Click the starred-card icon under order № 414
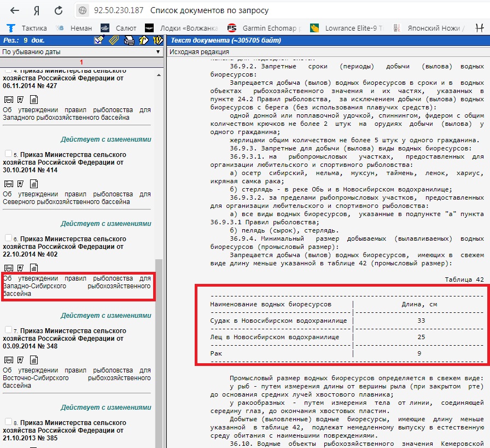 20,183
